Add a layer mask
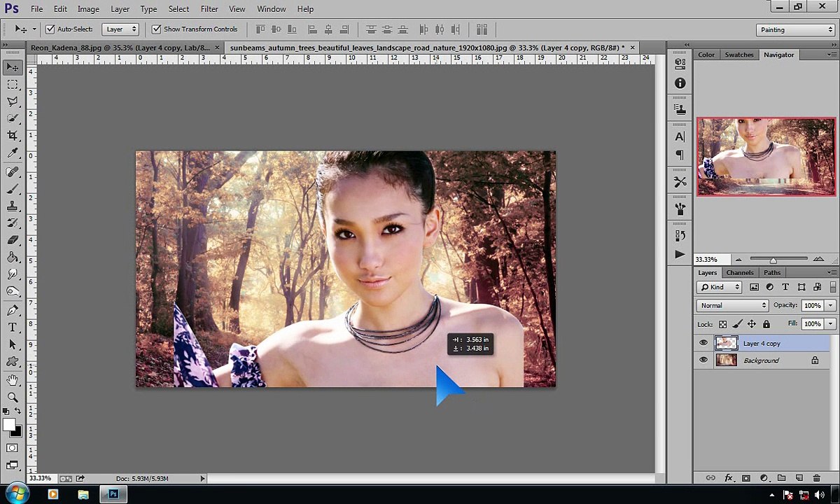840x504 pixels. click(x=745, y=478)
